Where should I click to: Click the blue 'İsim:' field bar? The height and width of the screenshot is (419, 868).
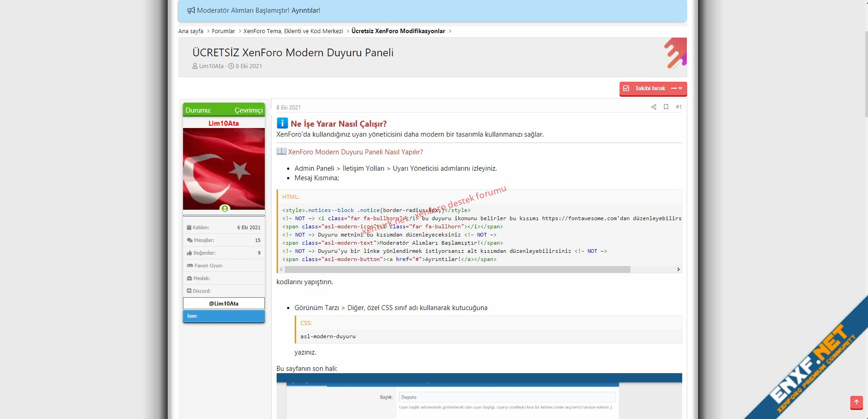224,316
